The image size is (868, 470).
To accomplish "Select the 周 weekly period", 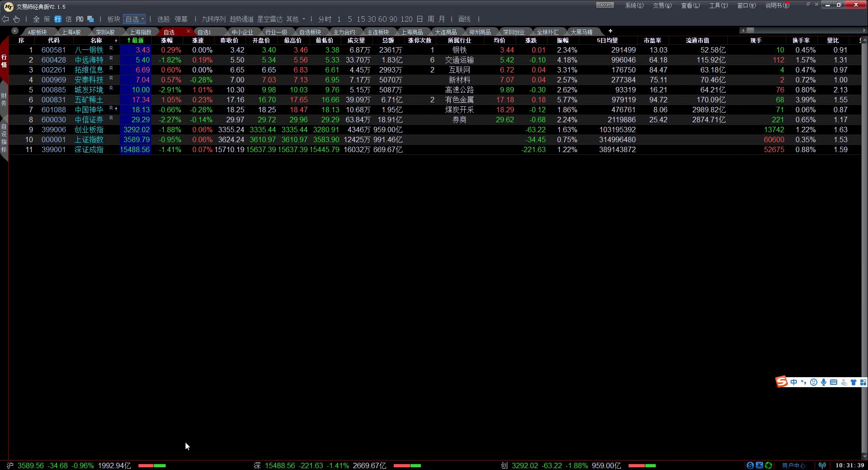I will 431,19.
